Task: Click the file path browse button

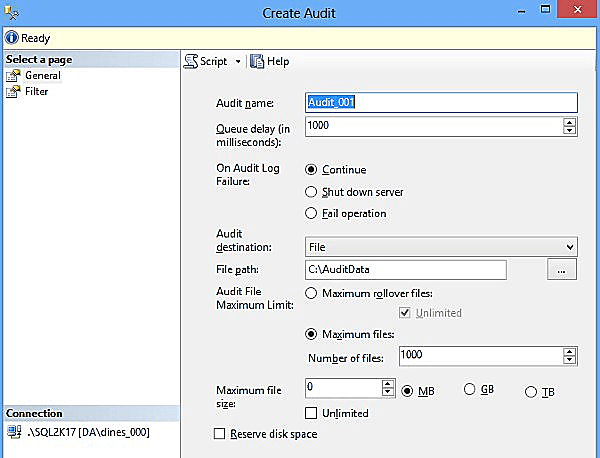Action: pyautogui.click(x=562, y=270)
